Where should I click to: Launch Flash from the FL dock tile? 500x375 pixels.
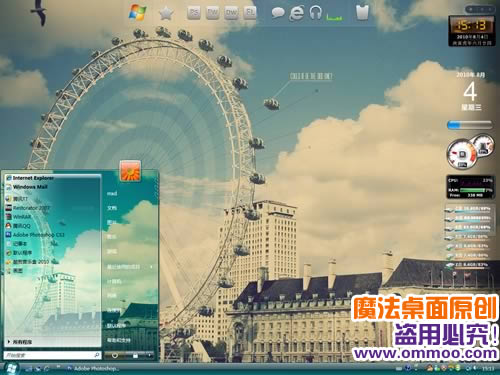250,13
